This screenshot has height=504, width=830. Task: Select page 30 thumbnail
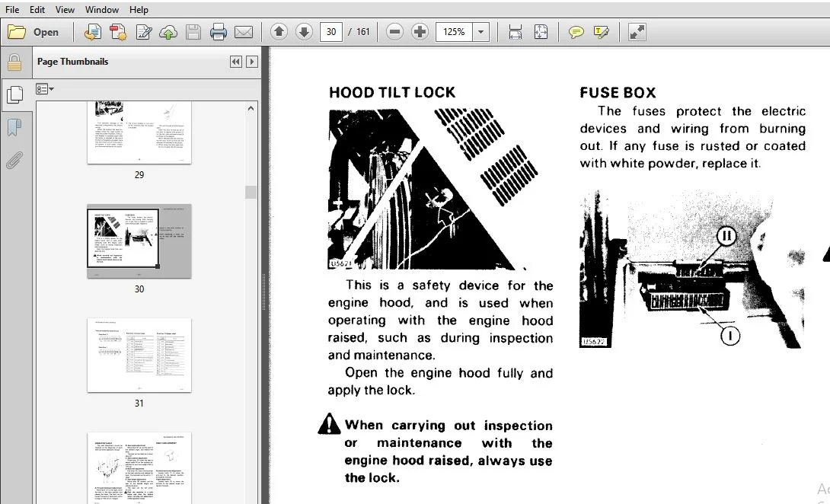[x=139, y=241]
